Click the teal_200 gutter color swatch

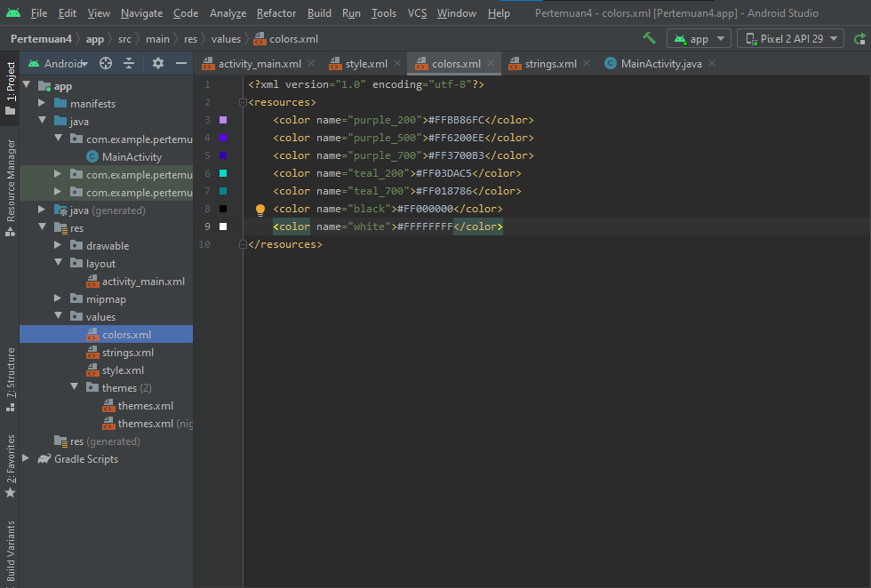tap(223, 173)
